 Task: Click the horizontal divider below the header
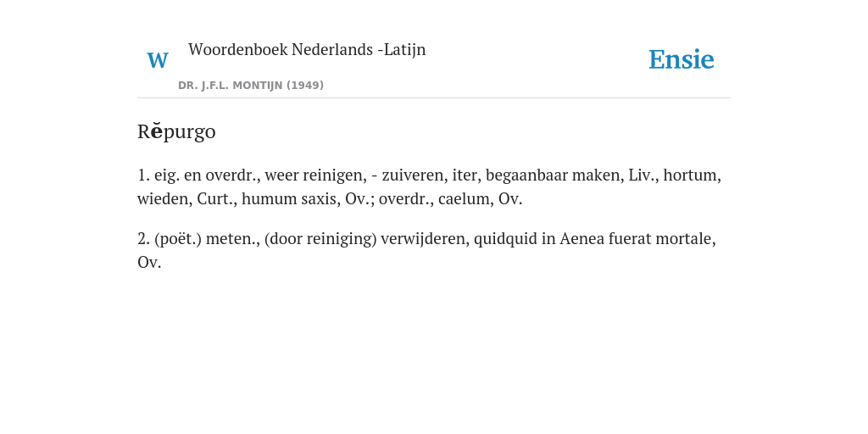pos(434,98)
